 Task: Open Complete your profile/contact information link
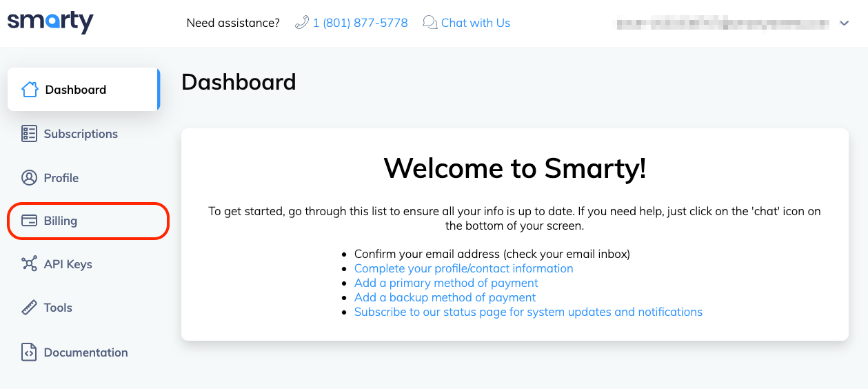[463, 268]
